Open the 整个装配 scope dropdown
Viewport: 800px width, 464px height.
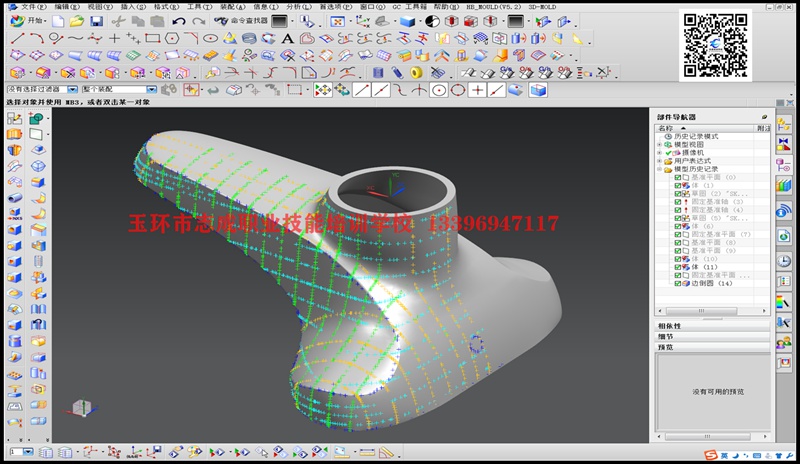[x=152, y=89]
